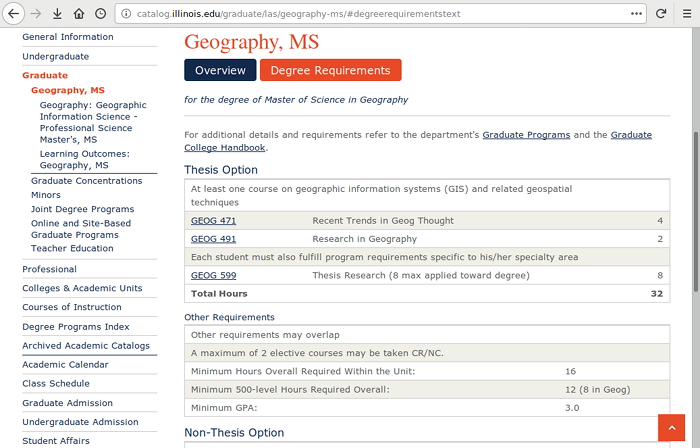Open the browser hamburger menu
Screen dimensions: 700x448
[687, 14]
